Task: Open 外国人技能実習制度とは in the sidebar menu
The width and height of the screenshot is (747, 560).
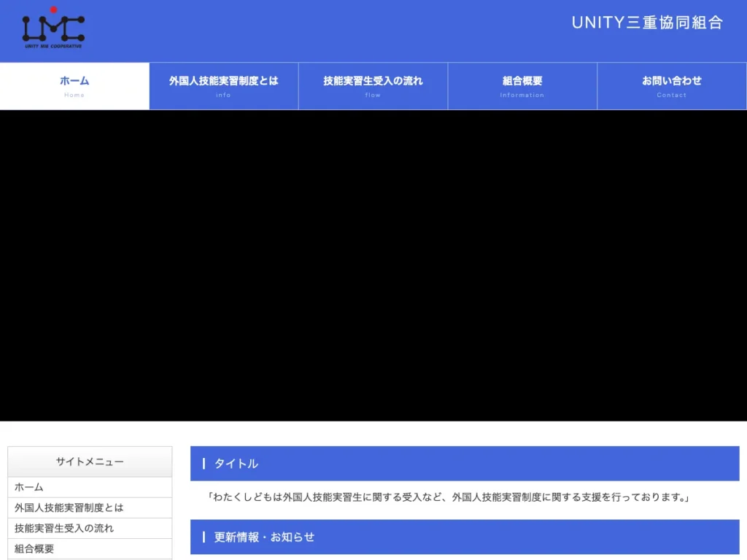Action: 90,507
